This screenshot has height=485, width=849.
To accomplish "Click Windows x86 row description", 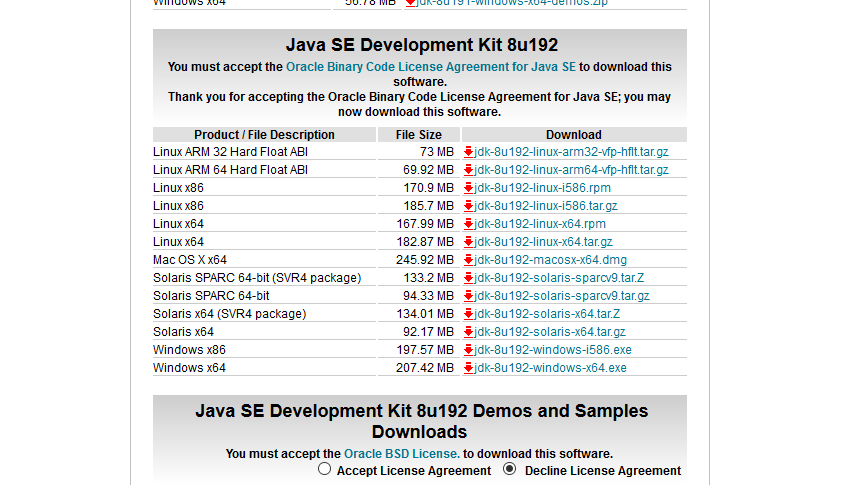I will pyautogui.click(x=189, y=350).
